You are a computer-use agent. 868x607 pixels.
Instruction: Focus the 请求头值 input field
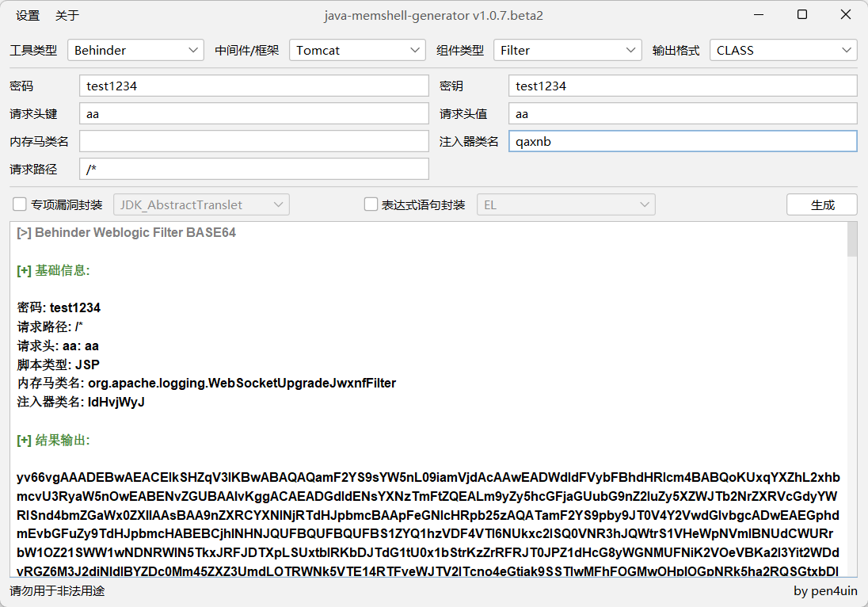[x=683, y=113]
